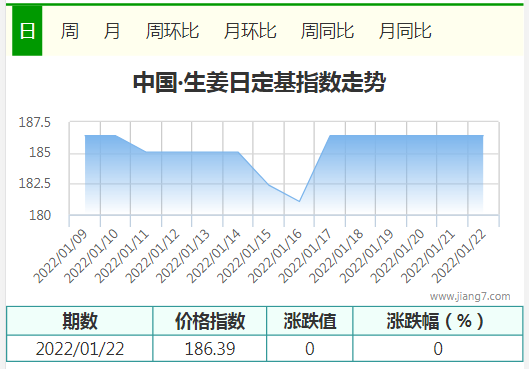The width and height of the screenshot is (529, 369).
Task: Click the 2022/01/16 x-axis date label
Action: tap(275, 256)
